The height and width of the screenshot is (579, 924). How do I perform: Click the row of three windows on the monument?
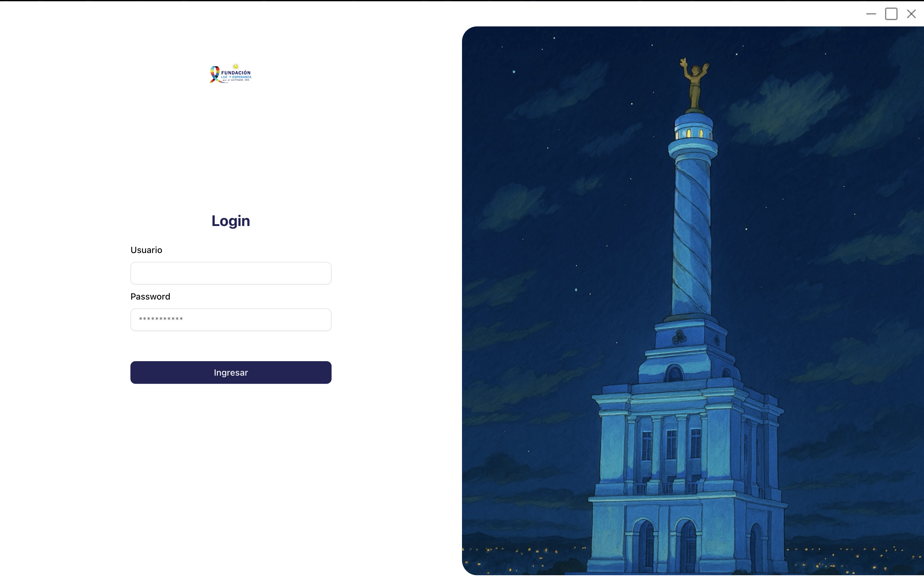pos(671,444)
